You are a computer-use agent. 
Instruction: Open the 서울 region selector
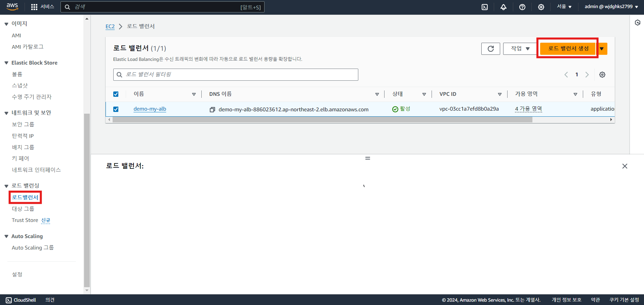tap(564, 7)
